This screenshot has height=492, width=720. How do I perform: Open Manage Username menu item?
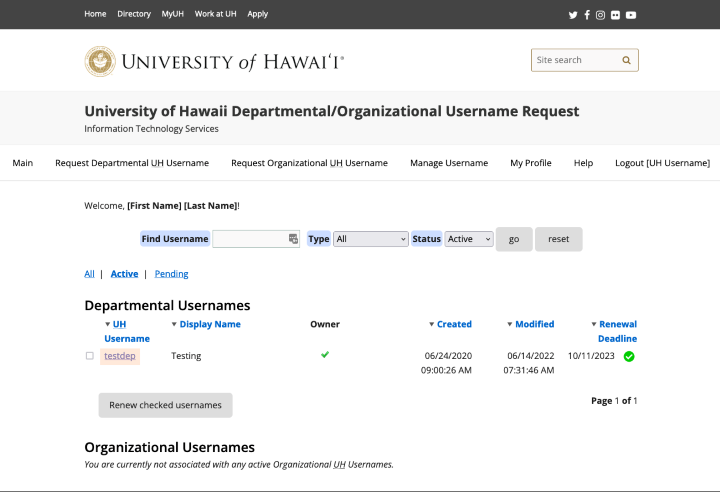449,163
